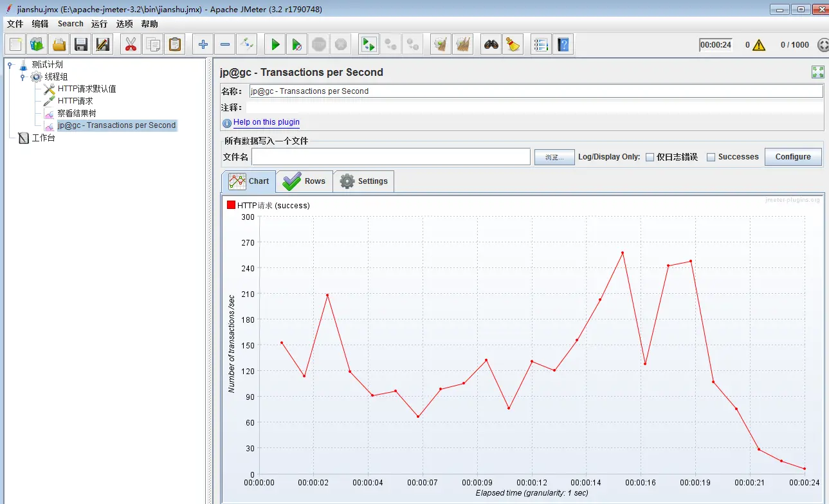Open the Help on this plugin link
The image size is (829, 504).
point(266,122)
